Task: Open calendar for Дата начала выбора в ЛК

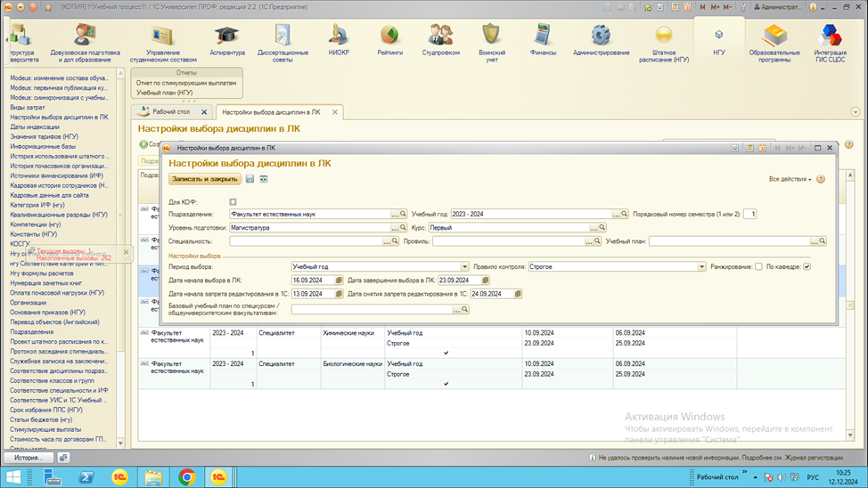Action: [339, 281]
